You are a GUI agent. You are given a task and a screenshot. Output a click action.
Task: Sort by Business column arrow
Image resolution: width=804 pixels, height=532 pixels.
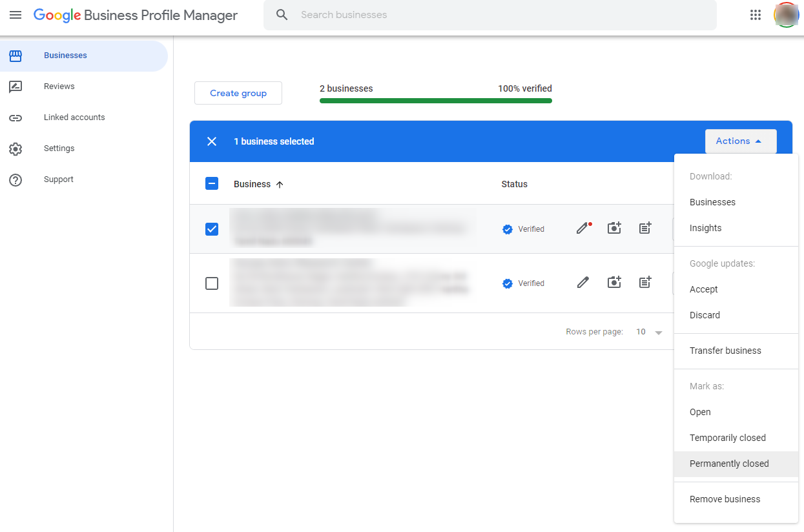point(280,185)
